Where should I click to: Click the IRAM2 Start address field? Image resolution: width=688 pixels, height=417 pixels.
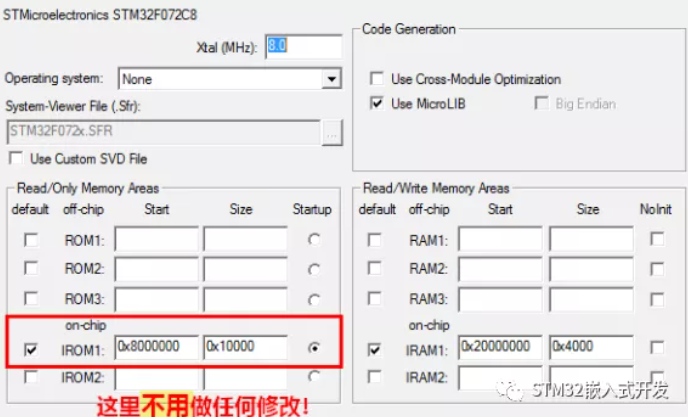point(501,378)
